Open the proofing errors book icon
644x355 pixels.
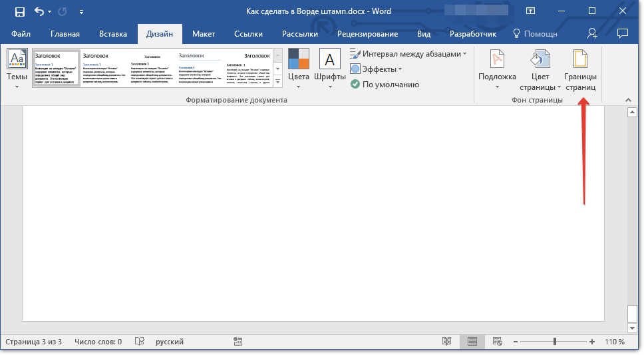[140, 342]
